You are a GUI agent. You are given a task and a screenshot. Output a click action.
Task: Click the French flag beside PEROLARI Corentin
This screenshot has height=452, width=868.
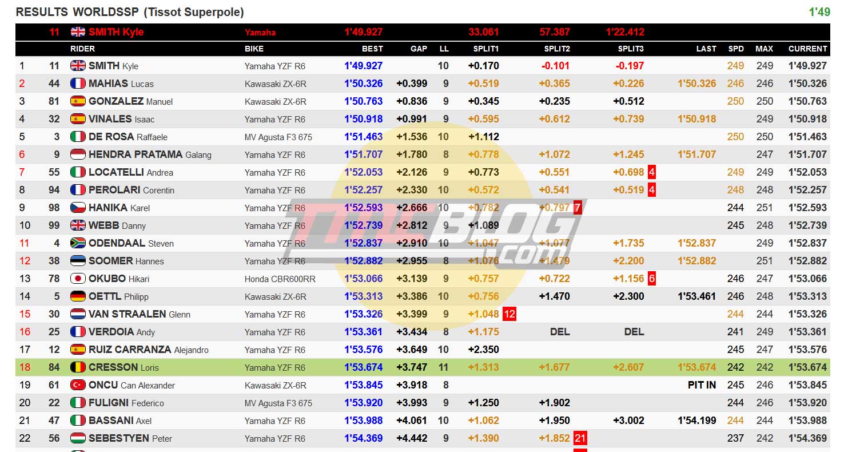click(78, 190)
